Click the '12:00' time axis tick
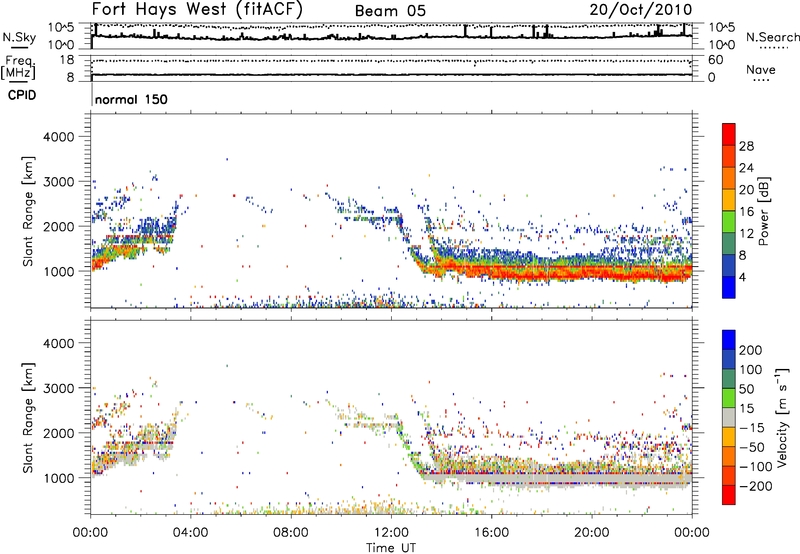Viewport: 800px width, 554px height. [x=391, y=533]
